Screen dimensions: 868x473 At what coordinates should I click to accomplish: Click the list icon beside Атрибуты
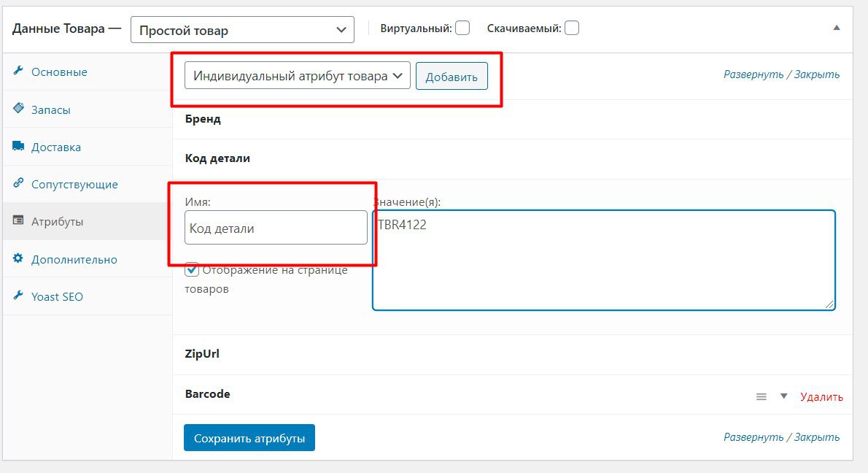coord(18,221)
